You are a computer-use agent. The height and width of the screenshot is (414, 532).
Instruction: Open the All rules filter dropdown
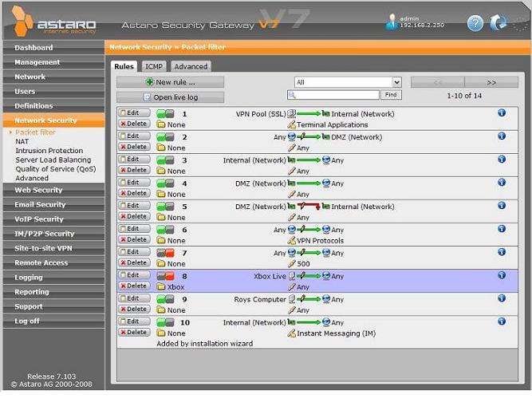pyautogui.click(x=348, y=82)
